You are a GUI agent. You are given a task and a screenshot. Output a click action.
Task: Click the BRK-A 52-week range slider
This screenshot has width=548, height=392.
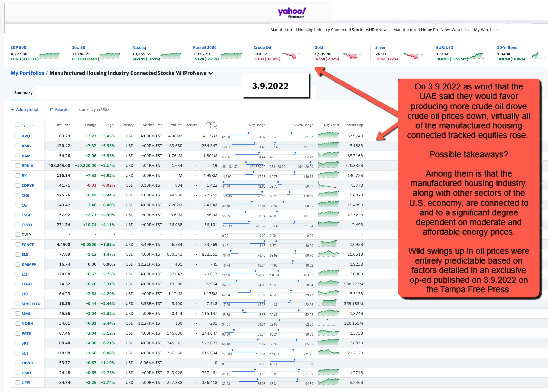(291, 165)
